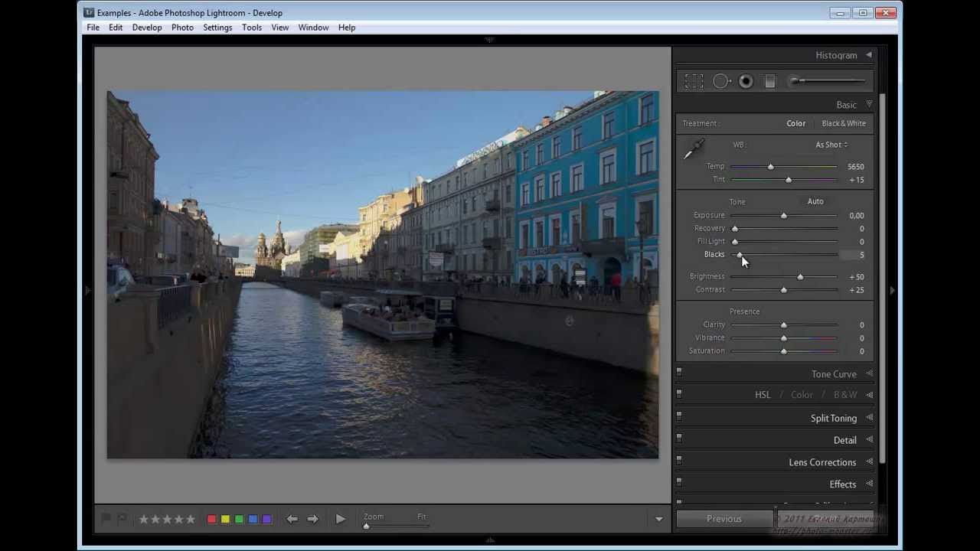Apply purple color label
The height and width of the screenshot is (551, 980).
[266, 519]
